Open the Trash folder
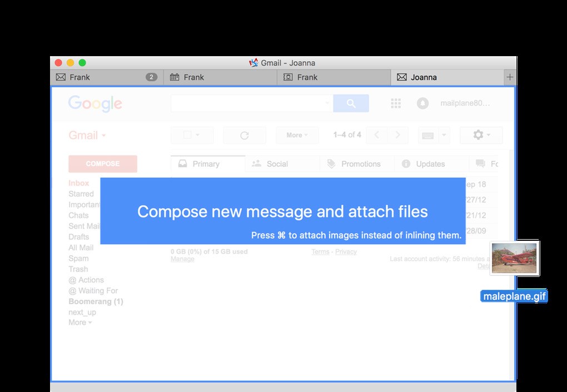Viewport: 567px width, 392px height. [78, 269]
